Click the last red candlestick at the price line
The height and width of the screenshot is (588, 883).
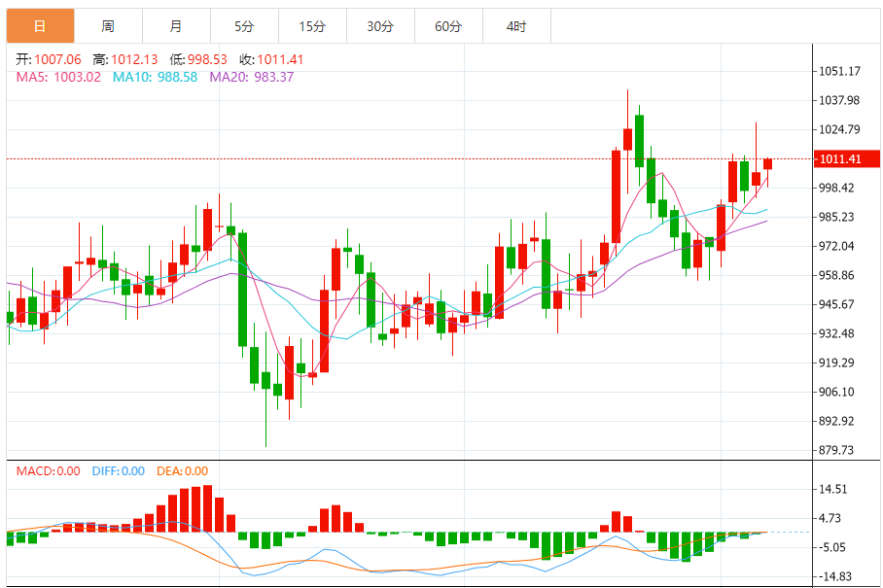click(767, 163)
